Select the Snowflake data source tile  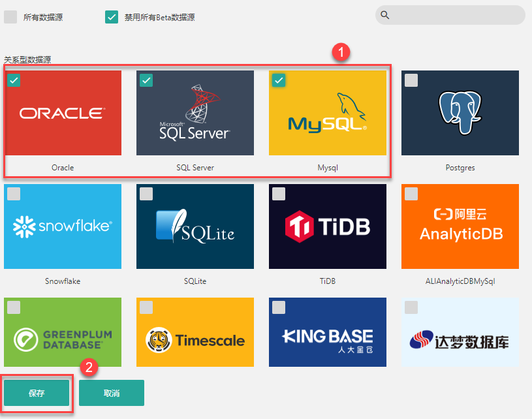point(63,226)
